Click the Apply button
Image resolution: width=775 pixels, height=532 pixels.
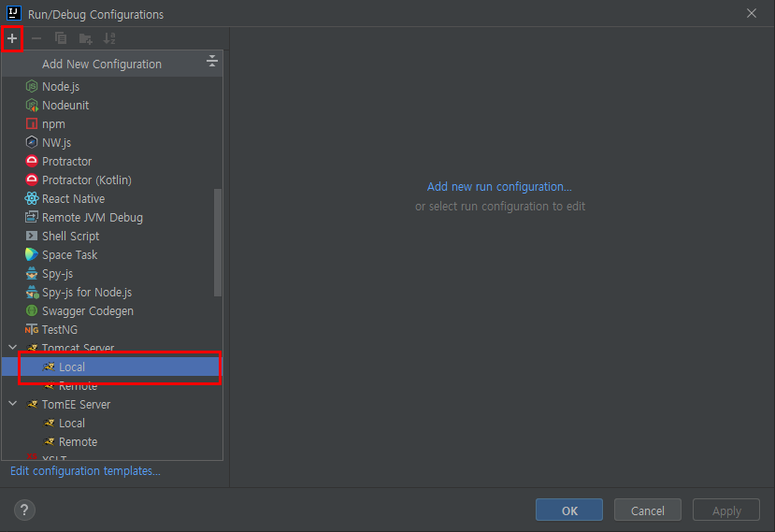tap(726, 510)
